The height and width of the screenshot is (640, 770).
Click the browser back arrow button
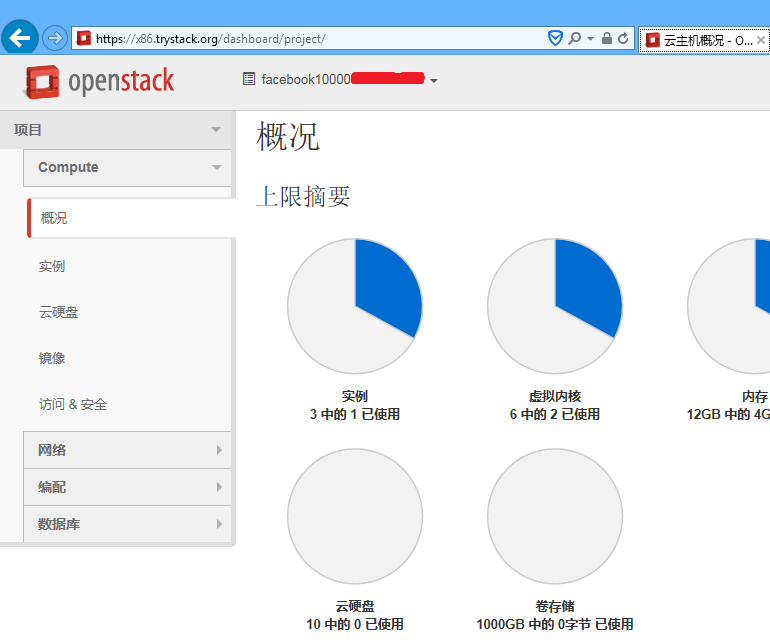point(20,38)
